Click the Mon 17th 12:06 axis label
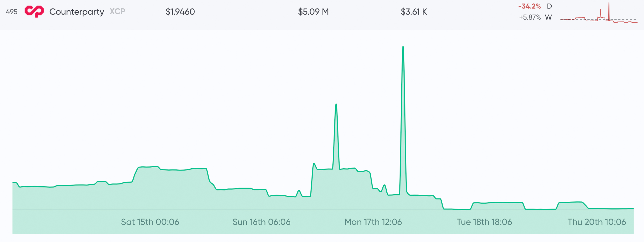This screenshot has width=644, height=242. (373, 222)
